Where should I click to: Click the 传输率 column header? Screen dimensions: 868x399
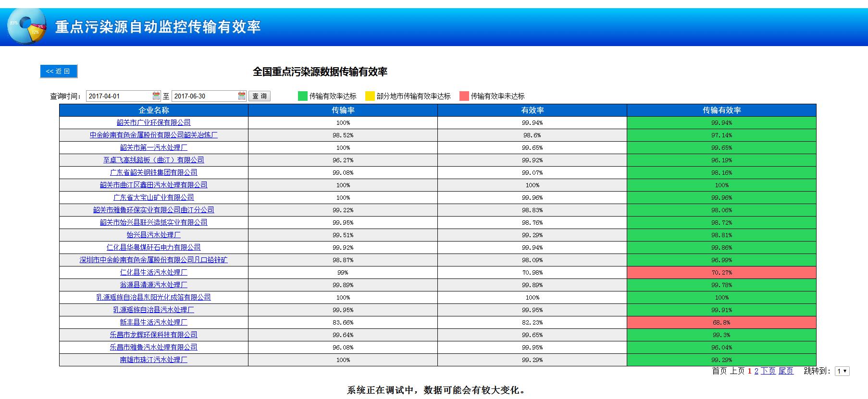[343, 110]
